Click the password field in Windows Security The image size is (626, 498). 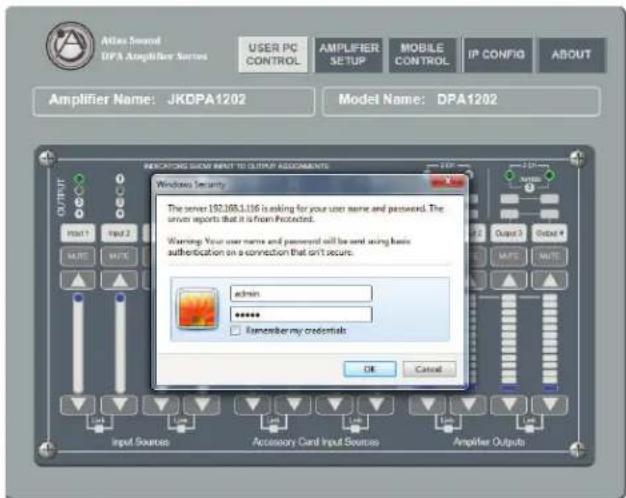click(301, 315)
